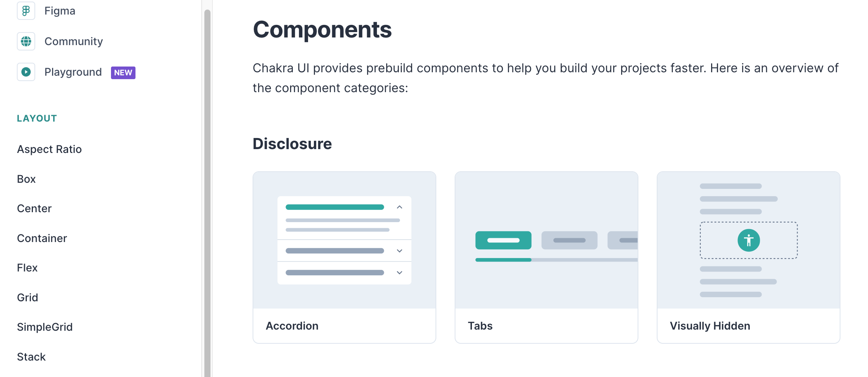The width and height of the screenshot is (868, 377).
Task: Navigate to the Flex component page
Action: pos(27,268)
